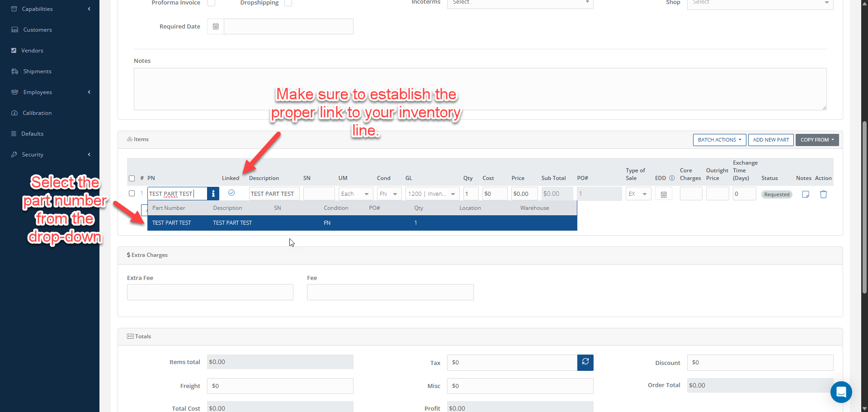This screenshot has height=412, width=868.
Task: Open the Copy From dropdown
Action: [817, 140]
